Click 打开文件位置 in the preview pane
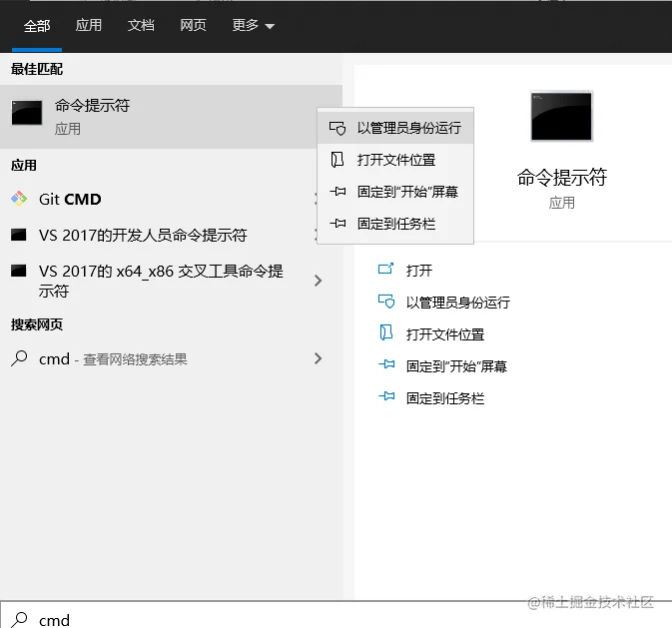Viewport: 672px width, 628px height. click(x=445, y=334)
